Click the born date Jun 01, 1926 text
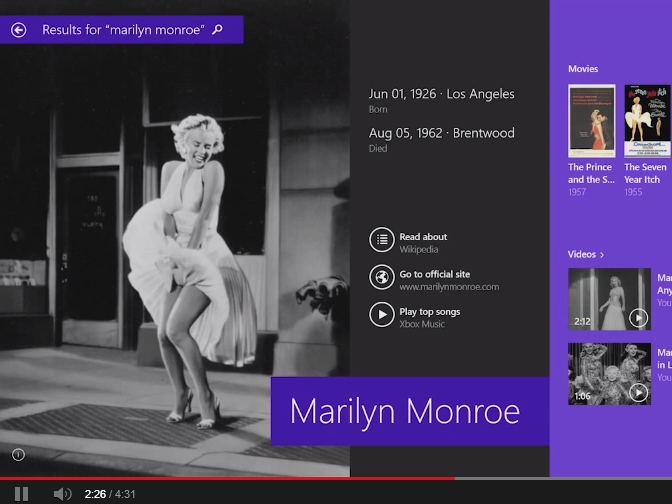Viewport: 672px width, 504px height. [402, 94]
